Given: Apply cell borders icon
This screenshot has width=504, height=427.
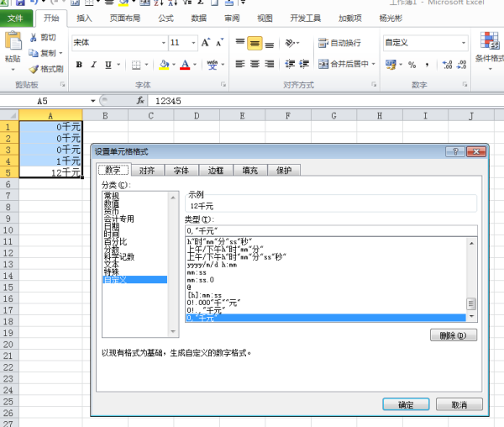Looking at the screenshot, I should 136,65.
